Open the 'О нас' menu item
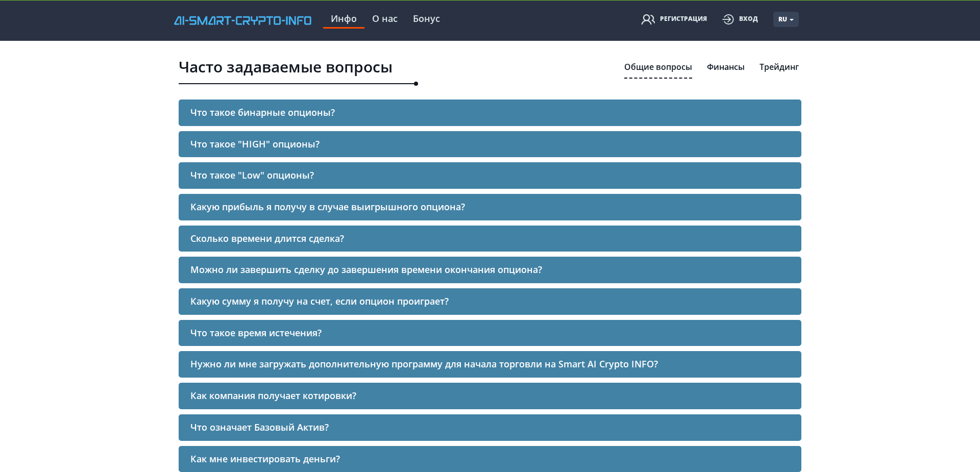The width and height of the screenshot is (980, 472). [385, 19]
